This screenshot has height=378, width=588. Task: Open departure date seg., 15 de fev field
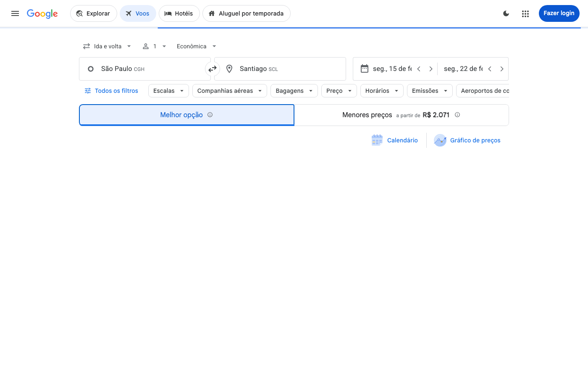(392, 69)
